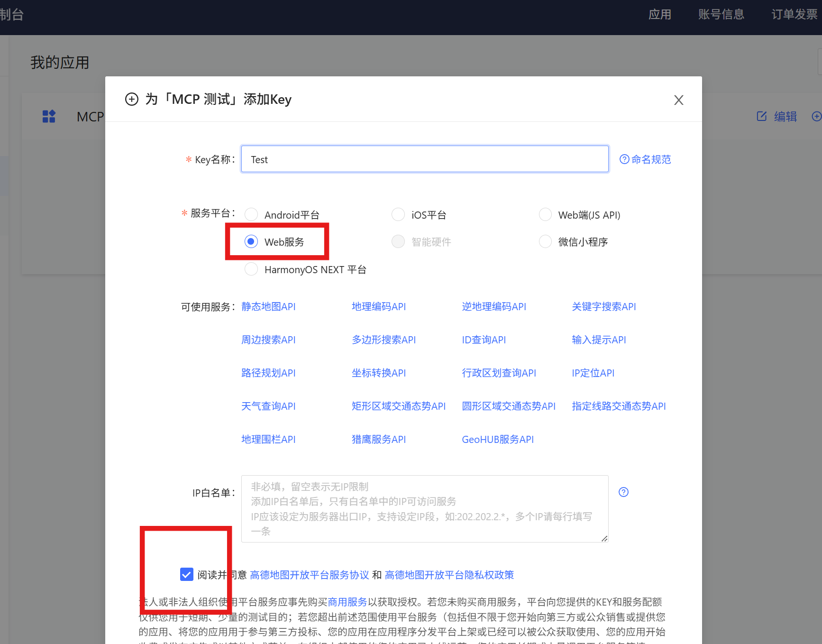Select Web端(JS API) radio button
This screenshot has height=644, width=822.
point(546,215)
